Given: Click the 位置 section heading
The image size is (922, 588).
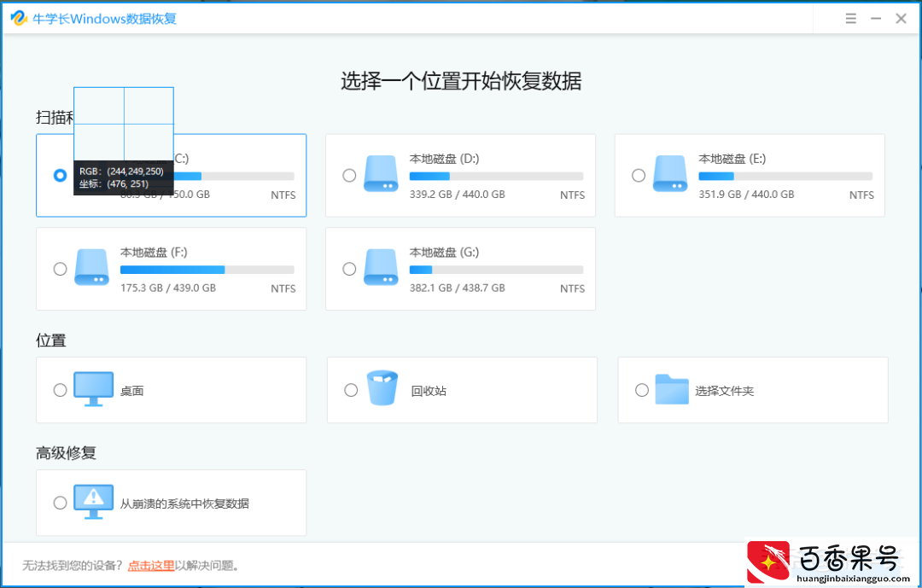Looking at the screenshot, I should point(51,341).
